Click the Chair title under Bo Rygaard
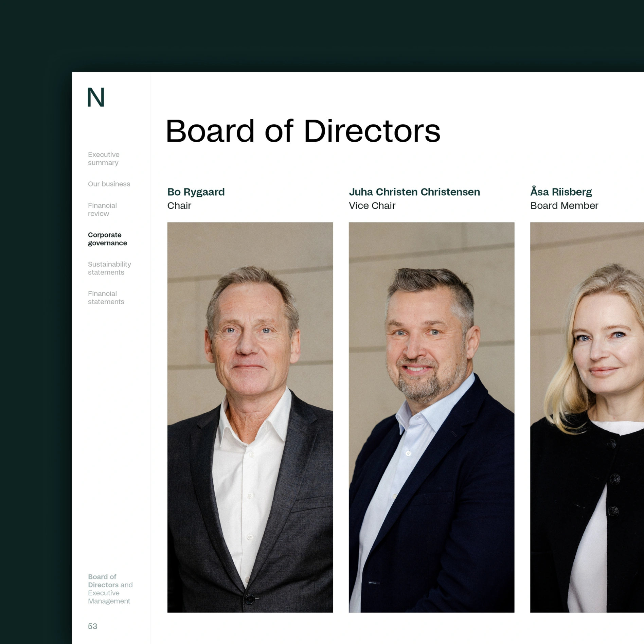 [x=179, y=205]
